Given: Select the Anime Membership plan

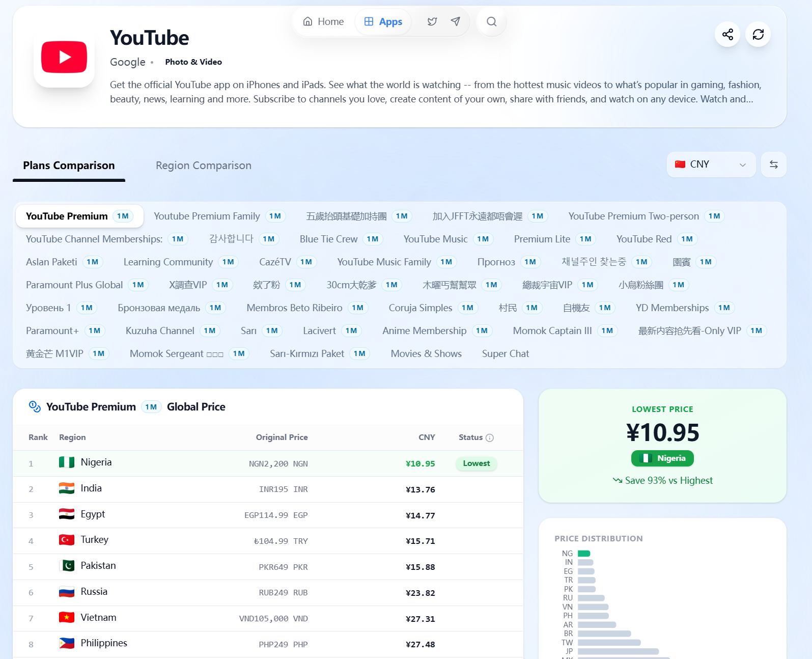Looking at the screenshot, I should coord(438,331).
